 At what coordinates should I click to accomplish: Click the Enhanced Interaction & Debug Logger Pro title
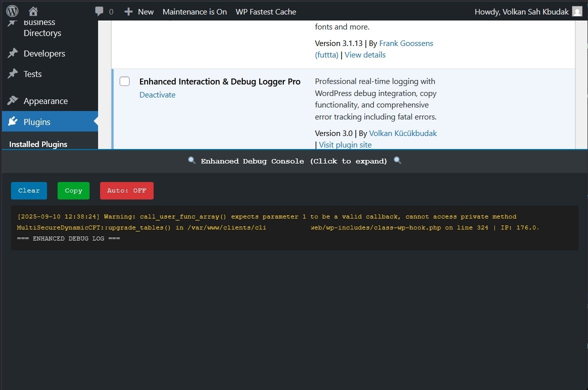click(220, 81)
